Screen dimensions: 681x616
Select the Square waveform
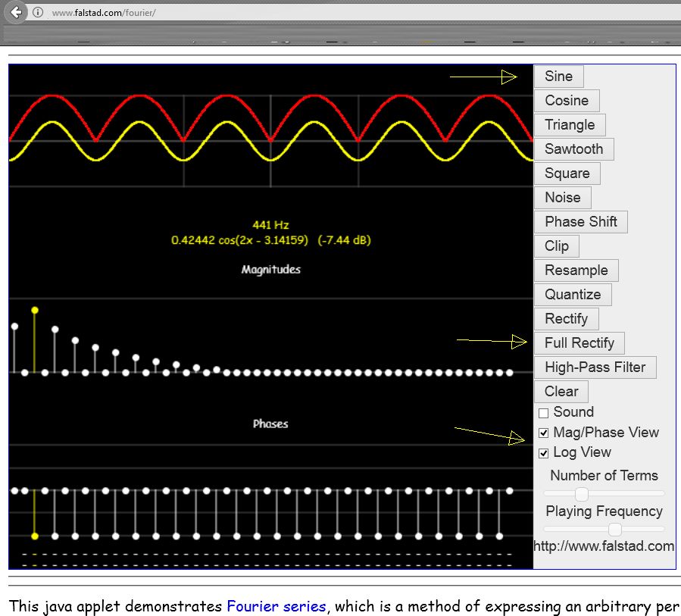click(x=567, y=173)
